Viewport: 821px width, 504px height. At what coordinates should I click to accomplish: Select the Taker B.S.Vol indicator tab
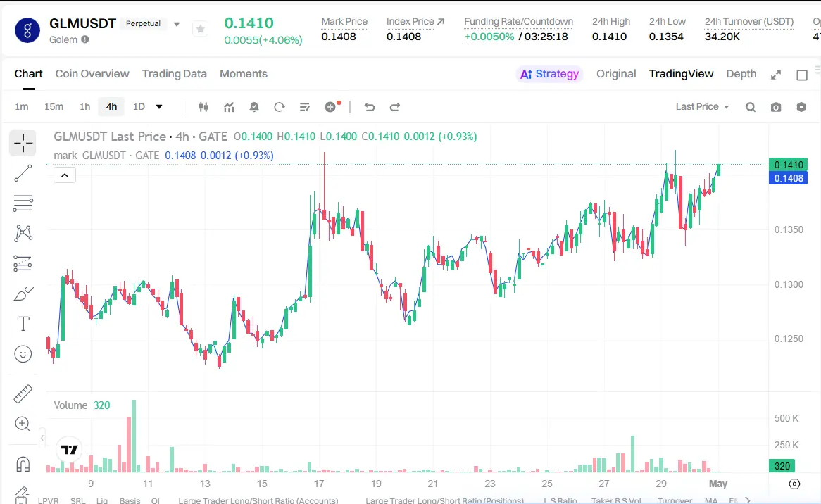(x=616, y=500)
